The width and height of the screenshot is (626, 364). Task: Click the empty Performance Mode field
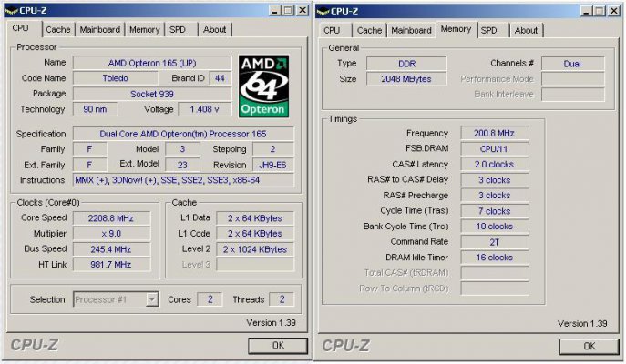(x=573, y=79)
